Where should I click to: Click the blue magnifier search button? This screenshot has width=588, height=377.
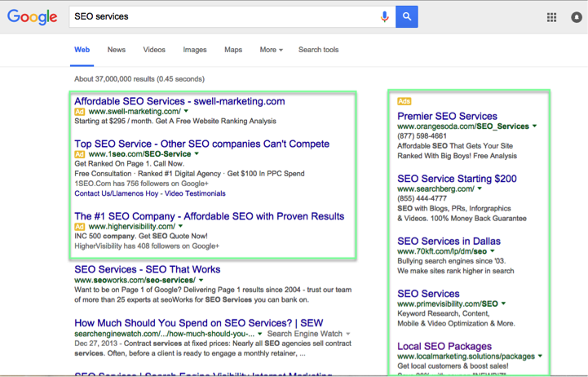406,16
